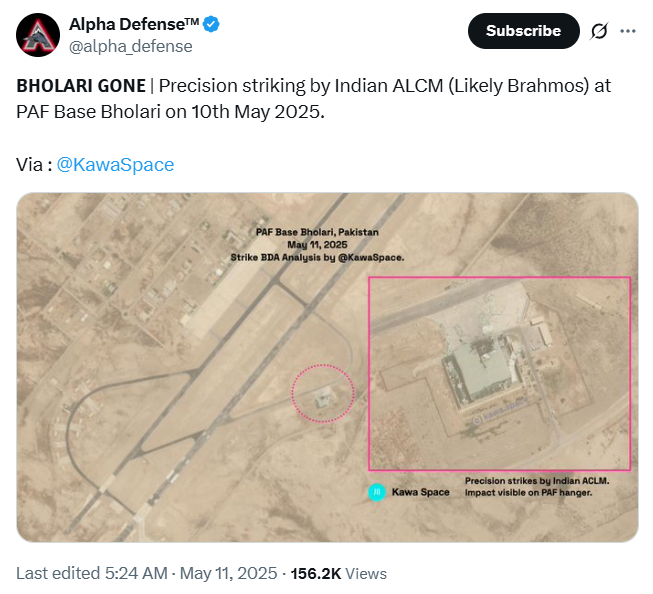
Task: Click the teal Kawa Space logo icon
Action: tap(376, 492)
